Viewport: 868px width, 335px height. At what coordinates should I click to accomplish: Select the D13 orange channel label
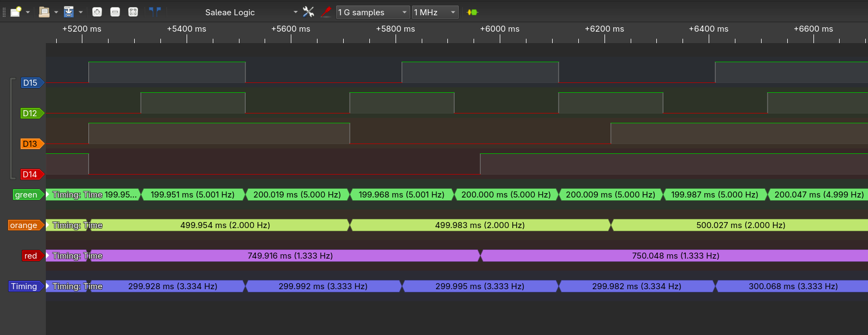[31, 144]
